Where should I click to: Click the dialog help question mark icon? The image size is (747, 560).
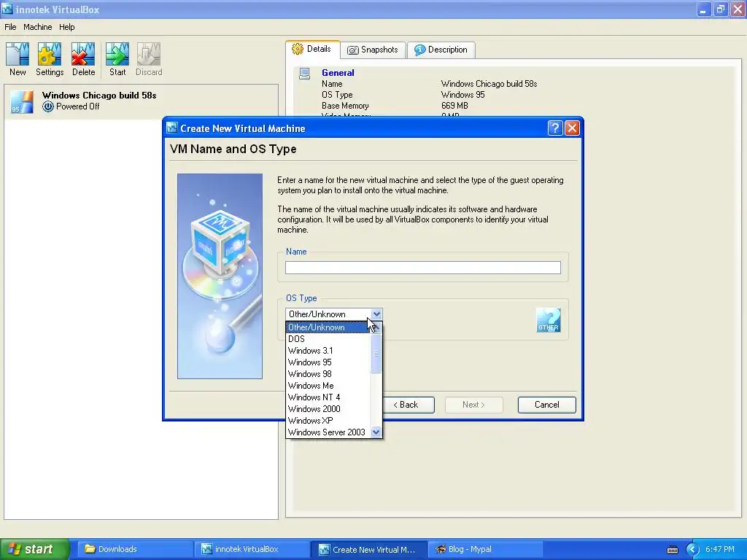555,128
